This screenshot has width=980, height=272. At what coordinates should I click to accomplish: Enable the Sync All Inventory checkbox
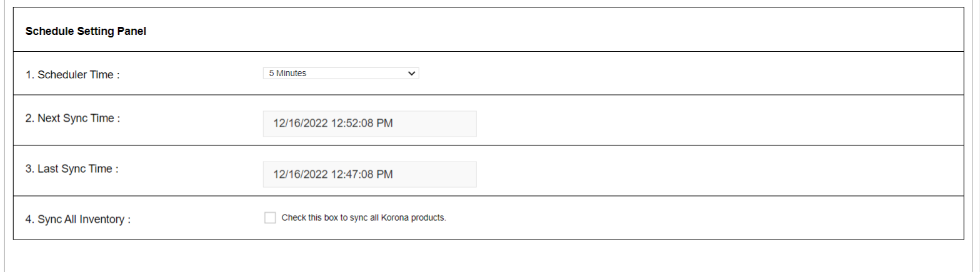click(270, 218)
